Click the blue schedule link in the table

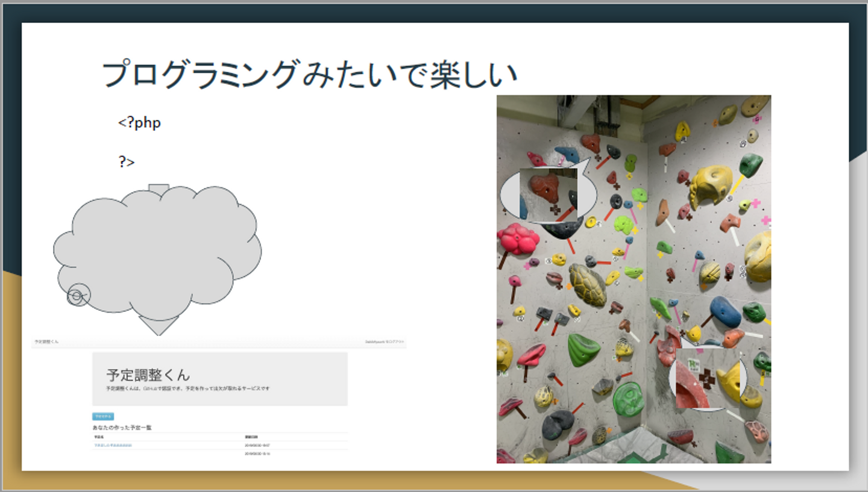(113, 445)
